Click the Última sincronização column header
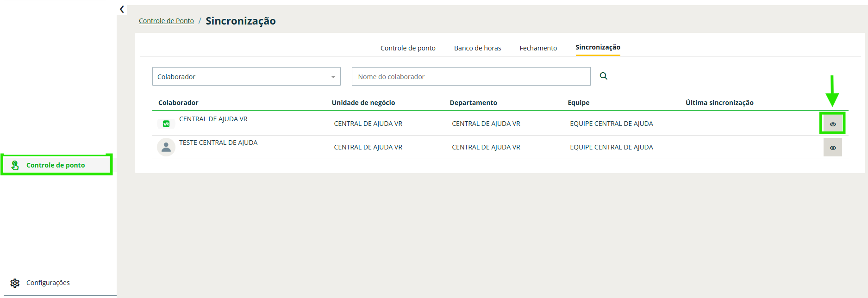Viewport: 868px width, 298px height. pyautogui.click(x=719, y=103)
